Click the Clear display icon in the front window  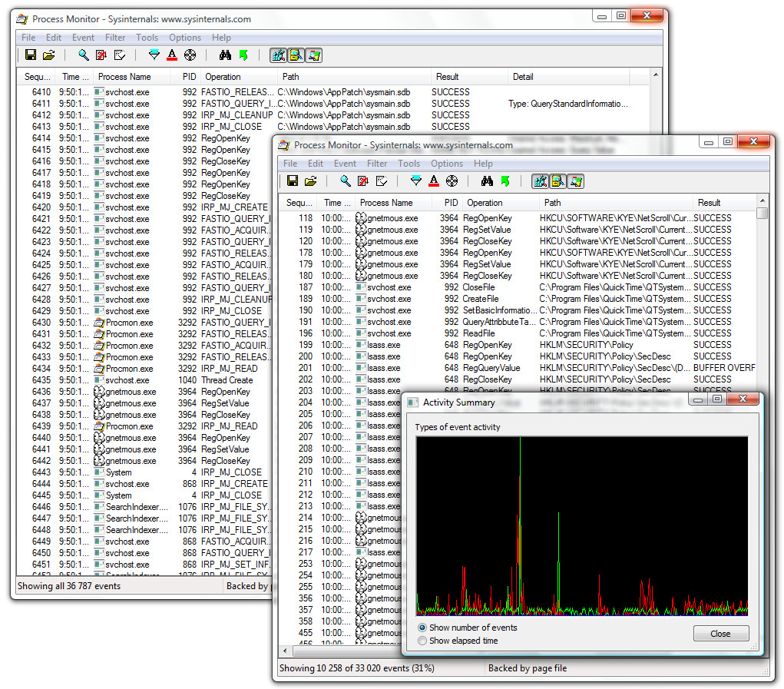(x=382, y=181)
